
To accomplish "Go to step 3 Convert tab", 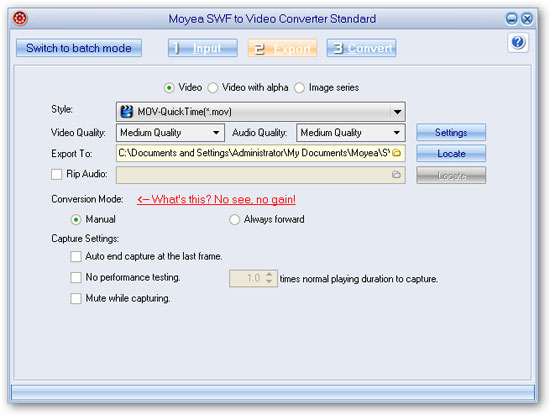I will [x=362, y=48].
